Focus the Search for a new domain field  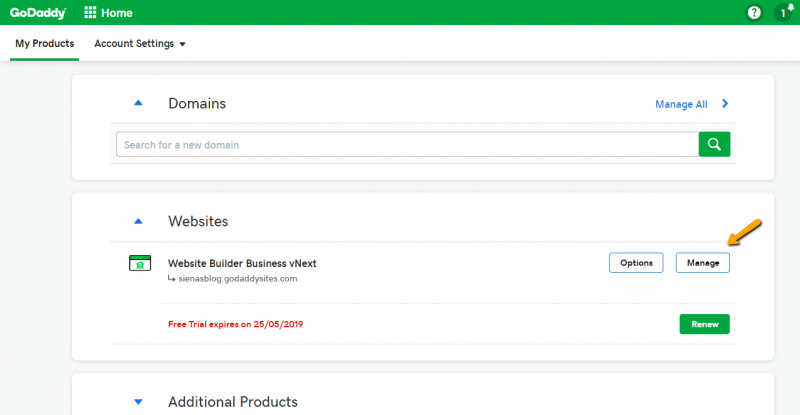coord(407,145)
